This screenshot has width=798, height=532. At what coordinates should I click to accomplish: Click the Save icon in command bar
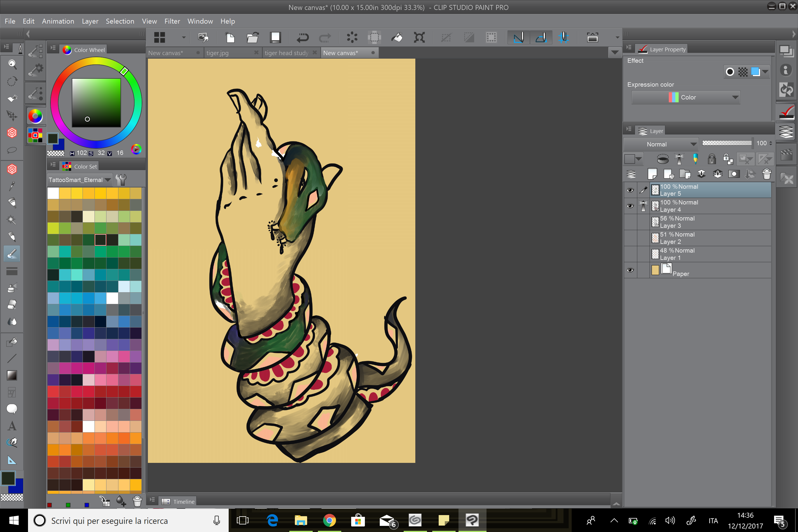(275, 37)
